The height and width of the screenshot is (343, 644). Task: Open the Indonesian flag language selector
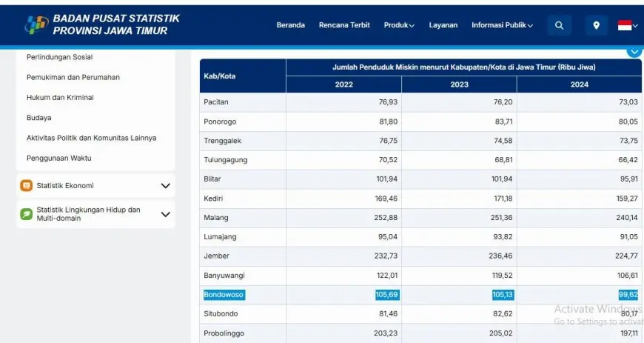click(x=628, y=25)
